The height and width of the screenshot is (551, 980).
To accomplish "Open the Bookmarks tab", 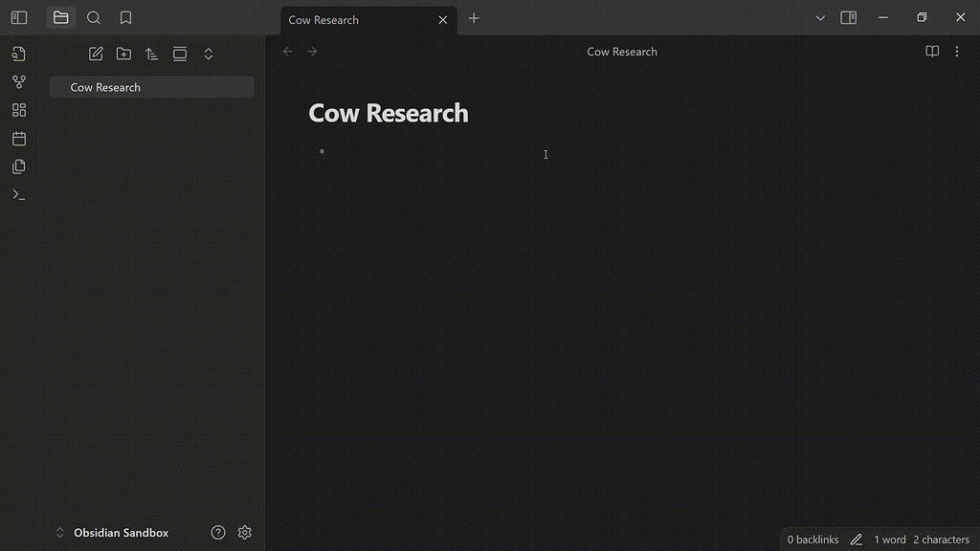I will coord(125,16).
